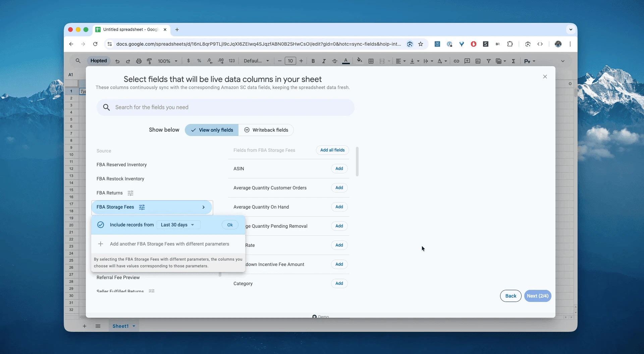Open the text color picker
Screen dimensions: 644x354
click(346, 61)
